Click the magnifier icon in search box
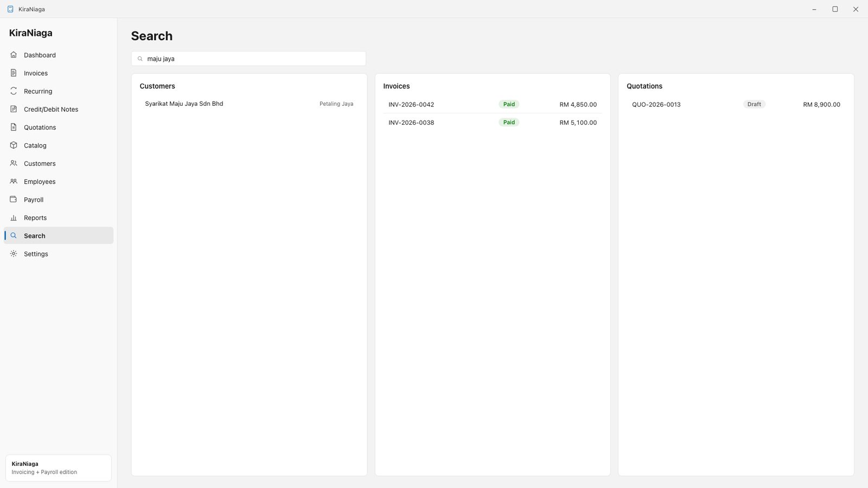Image resolution: width=868 pixels, height=488 pixels. pyautogui.click(x=140, y=59)
